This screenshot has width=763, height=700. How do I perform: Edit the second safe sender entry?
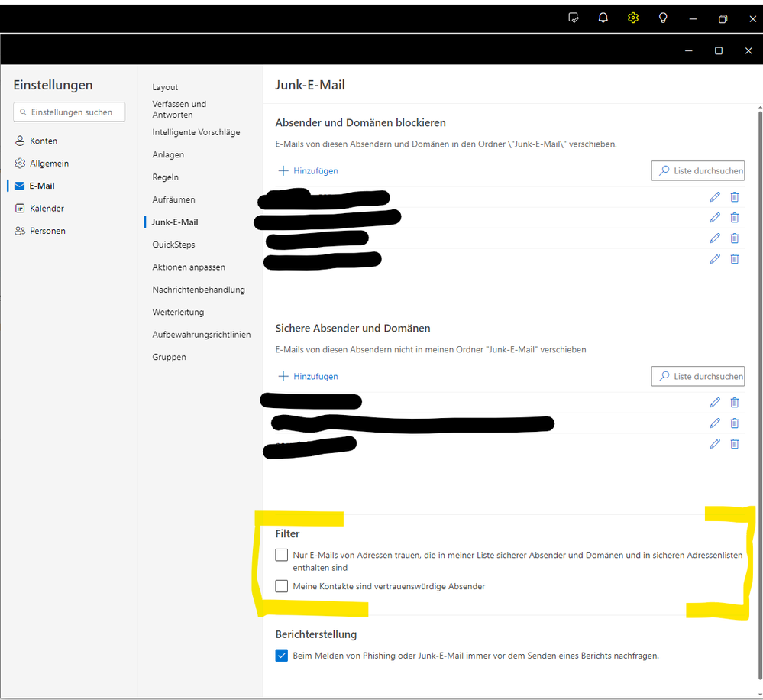[x=714, y=423]
